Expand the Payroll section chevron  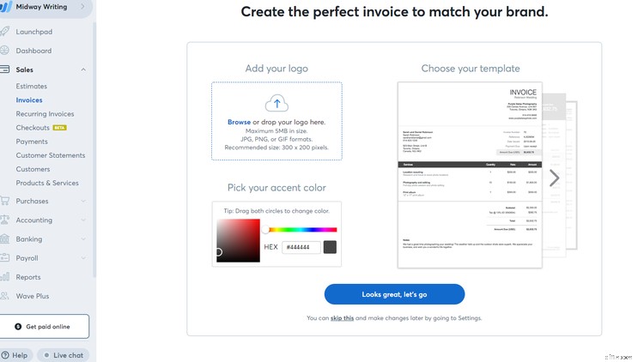[x=83, y=258]
